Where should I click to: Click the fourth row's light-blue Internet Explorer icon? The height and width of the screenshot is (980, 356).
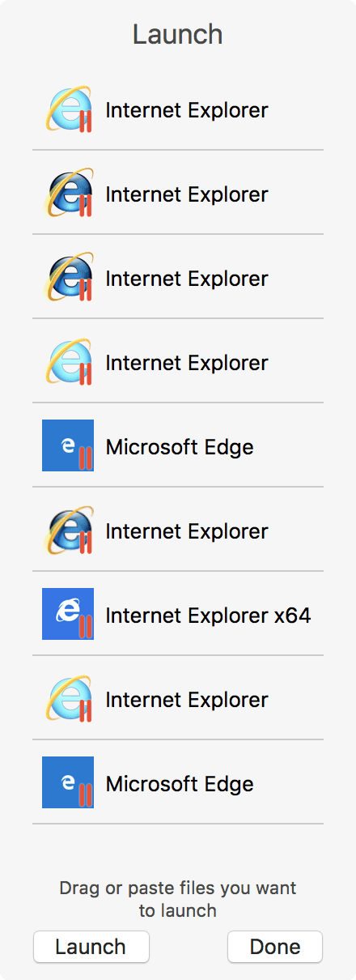pos(68,361)
